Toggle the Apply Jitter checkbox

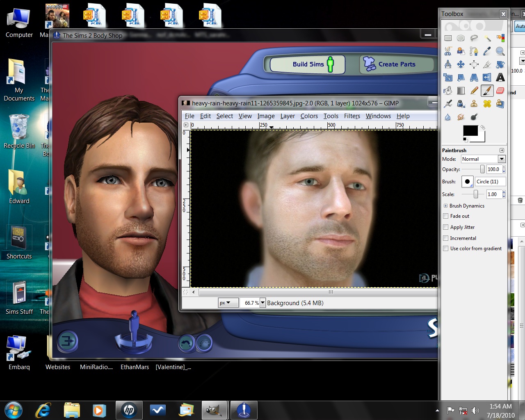click(446, 227)
